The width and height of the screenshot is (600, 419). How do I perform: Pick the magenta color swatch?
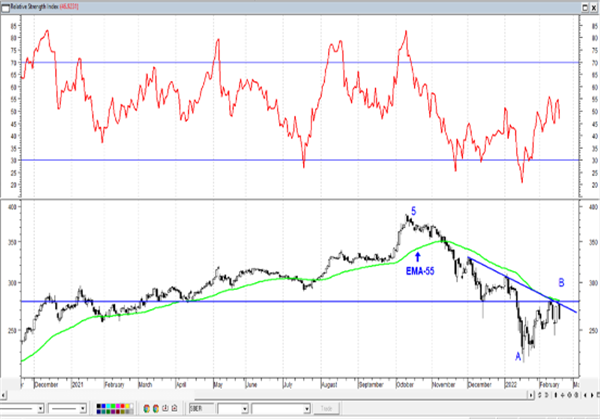coord(118,406)
